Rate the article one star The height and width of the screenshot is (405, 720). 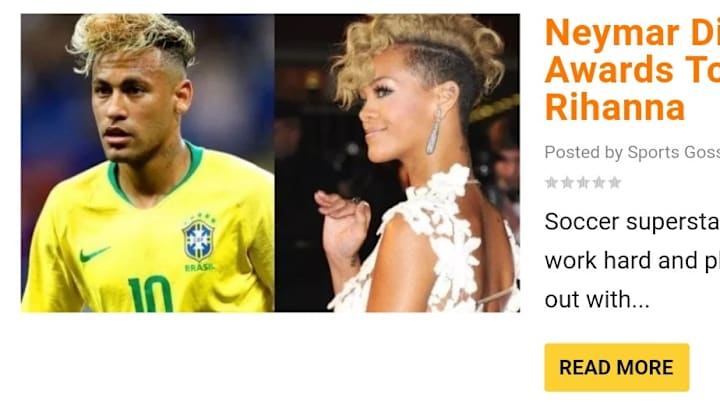tap(551, 183)
